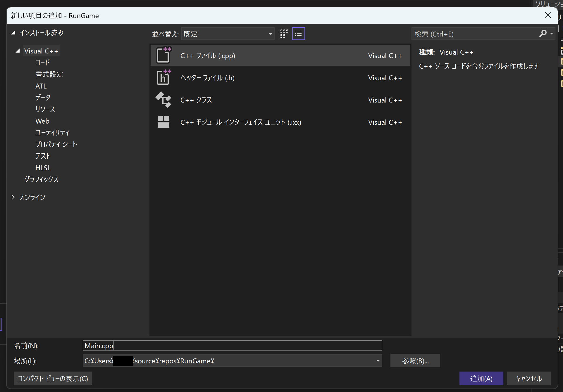The image size is (563, 392).
Task: Click the 追加(A) button
Action: [481, 379]
